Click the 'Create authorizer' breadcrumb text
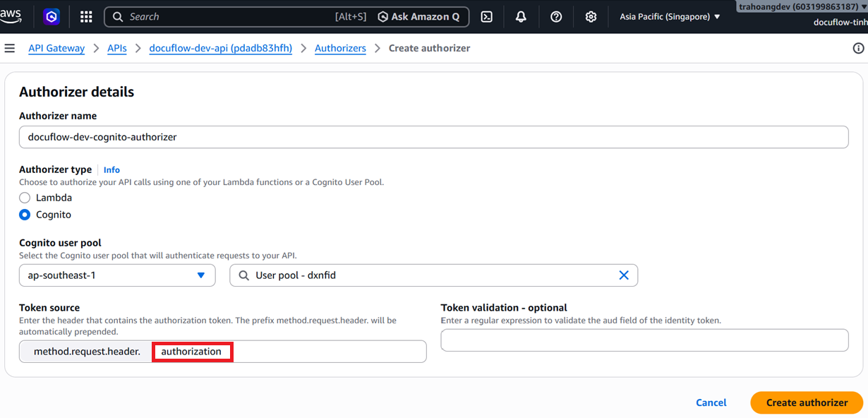This screenshot has width=868, height=418. pyautogui.click(x=430, y=48)
